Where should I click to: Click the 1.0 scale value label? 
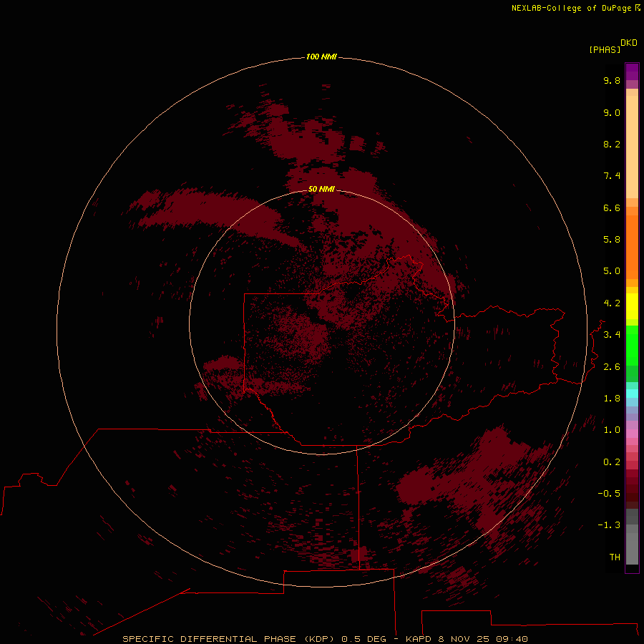(x=612, y=430)
